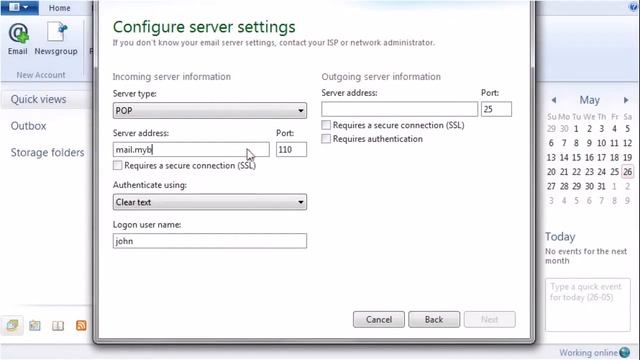Enable incoming Requires a secure connection (SSL)
This screenshot has height=360, width=640.
tap(118, 165)
